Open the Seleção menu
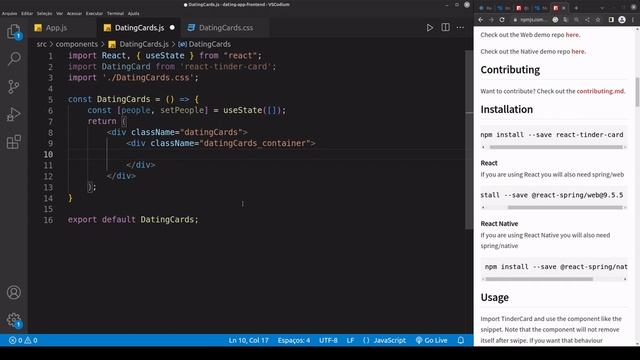Image resolution: width=640 pixels, height=360 pixels. pos(44,13)
